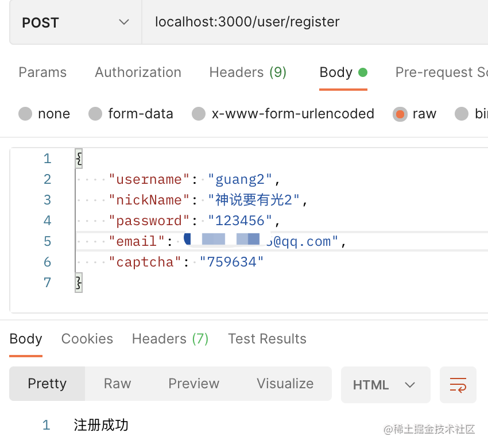488x448 pixels.
Task: Open the Test Results tab
Action: pyautogui.click(x=267, y=339)
